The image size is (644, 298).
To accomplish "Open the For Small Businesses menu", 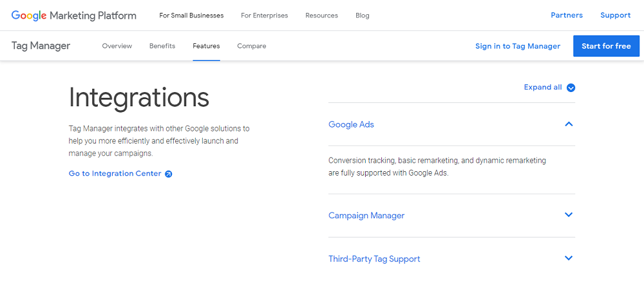I will (x=191, y=15).
